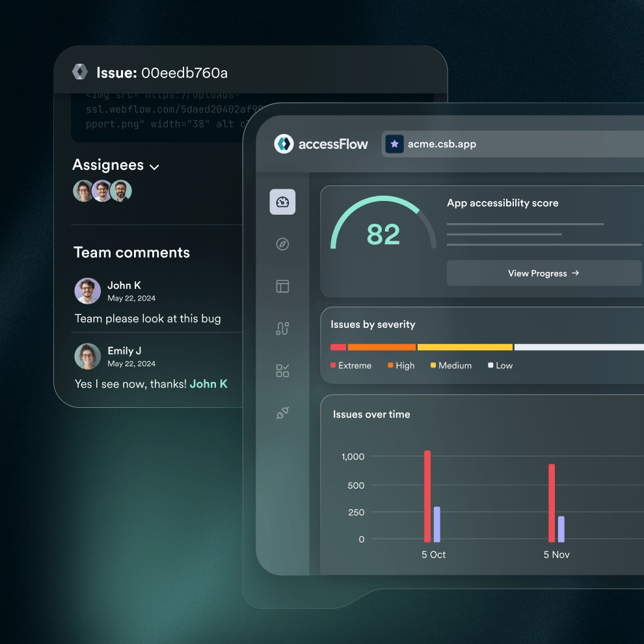Open the dashboard gauge icon in sidebar
Image resolution: width=644 pixels, height=644 pixels.
point(282,202)
